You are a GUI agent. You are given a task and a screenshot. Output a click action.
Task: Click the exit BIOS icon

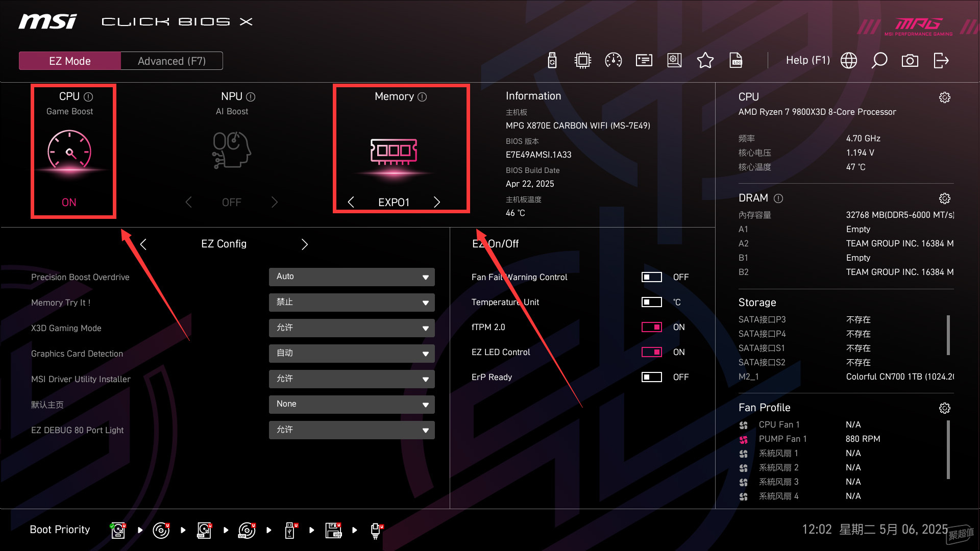(x=941, y=60)
